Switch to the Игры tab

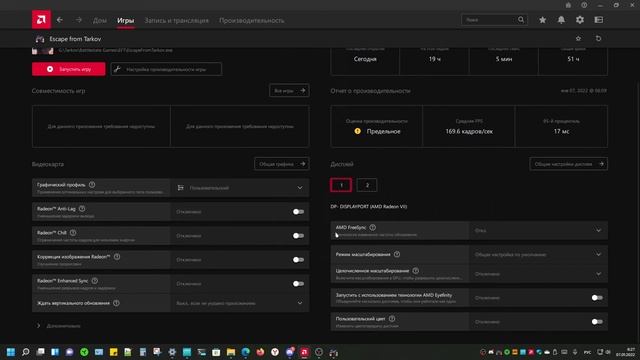(x=126, y=20)
